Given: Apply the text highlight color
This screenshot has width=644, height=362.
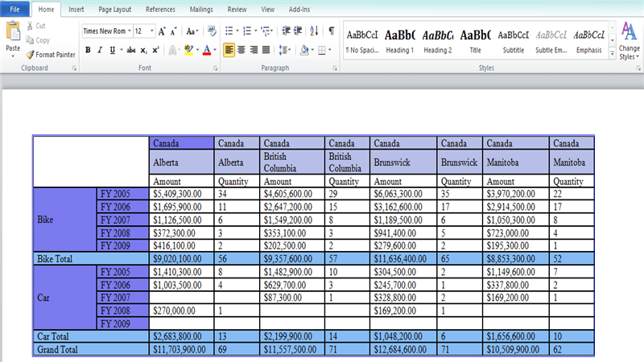Looking at the screenshot, I should click(x=188, y=50).
